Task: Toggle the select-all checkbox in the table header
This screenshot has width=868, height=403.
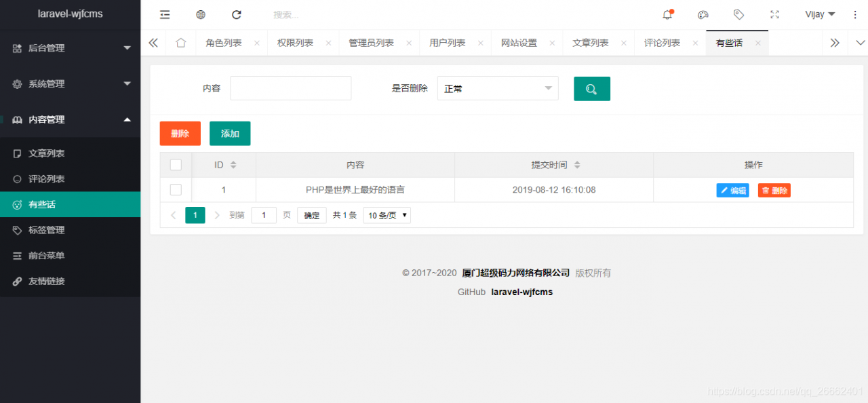Action: pyautogui.click(x=176, y=164)
